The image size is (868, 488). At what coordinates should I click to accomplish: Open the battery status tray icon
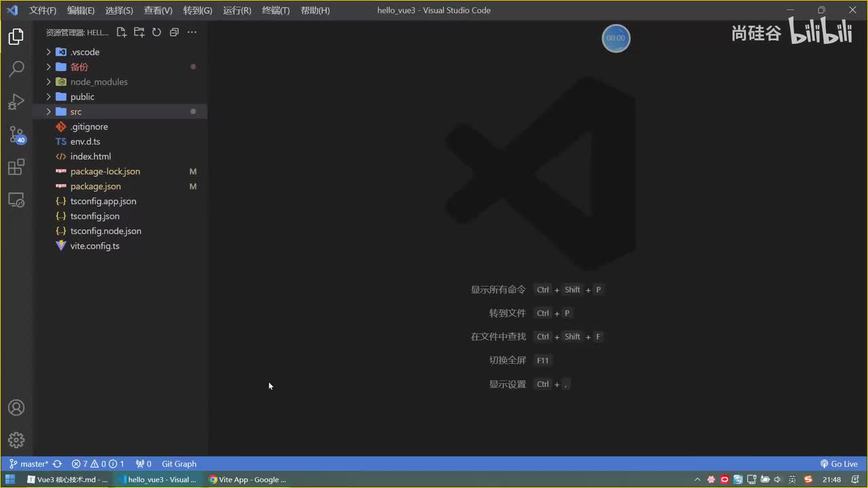(764, 479)
